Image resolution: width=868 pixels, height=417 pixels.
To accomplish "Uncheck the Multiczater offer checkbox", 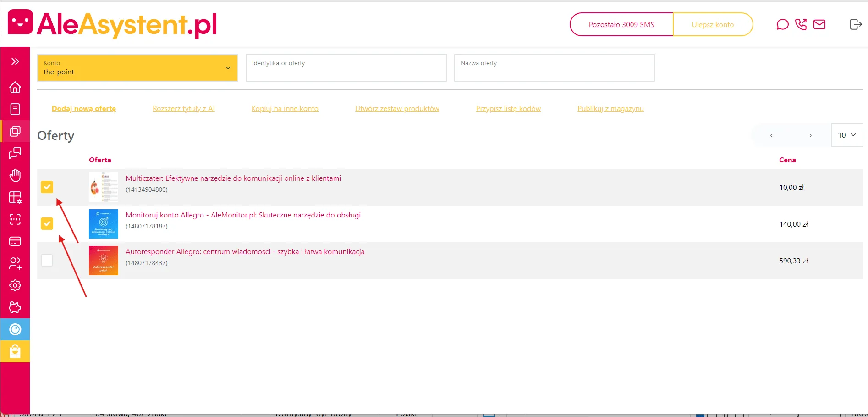I will coord(47,187).
